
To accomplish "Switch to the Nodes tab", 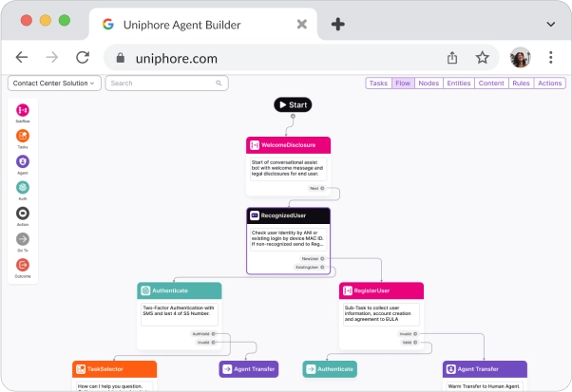I will click(x=429, y=84).
